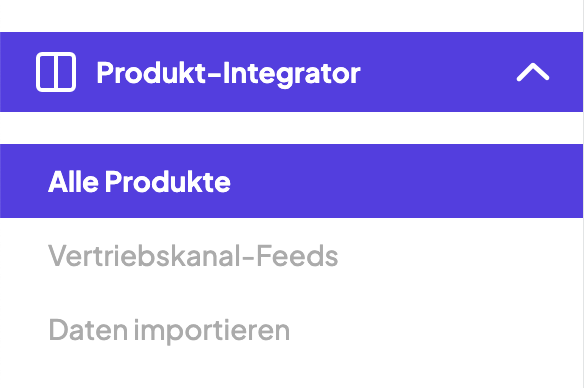Click the Produkt-Integrator menu header label
This screenshot has width=584, height=388.
tap(228, 73)
